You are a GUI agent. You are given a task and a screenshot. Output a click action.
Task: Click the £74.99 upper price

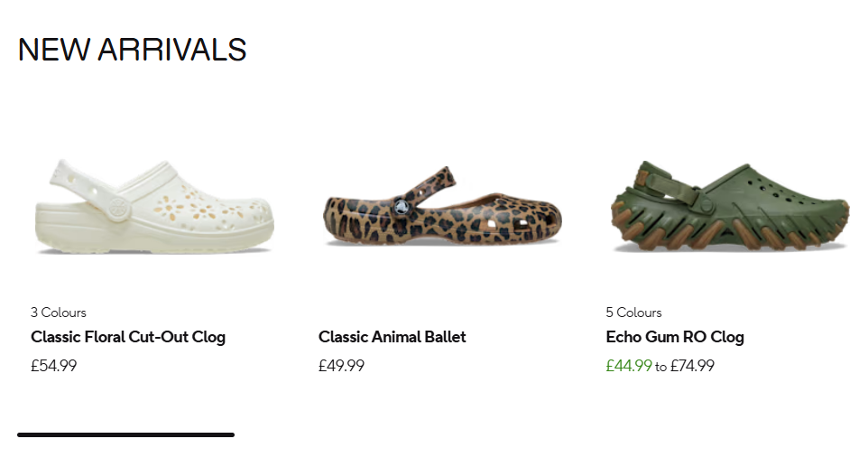pos(692,366)
